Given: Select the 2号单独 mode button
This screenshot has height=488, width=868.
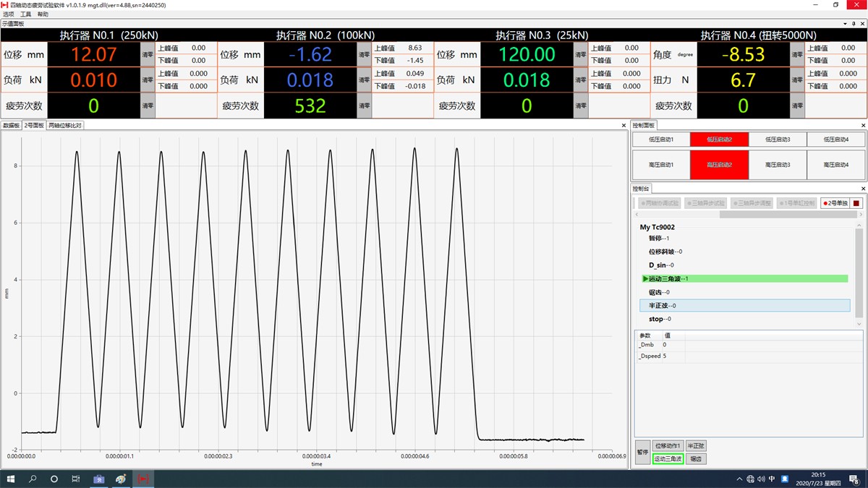Looking at the screenshot, I should (835, 204).
